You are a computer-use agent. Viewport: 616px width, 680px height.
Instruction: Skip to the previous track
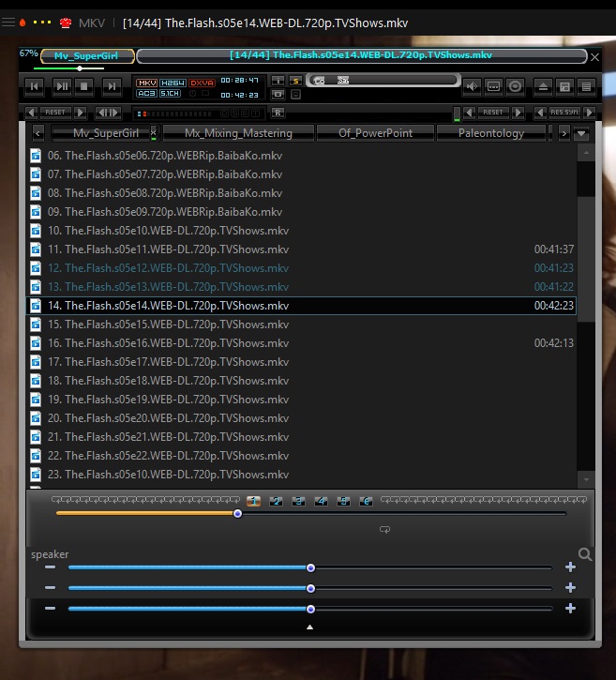pyautogui.click(x=35, y=87)
